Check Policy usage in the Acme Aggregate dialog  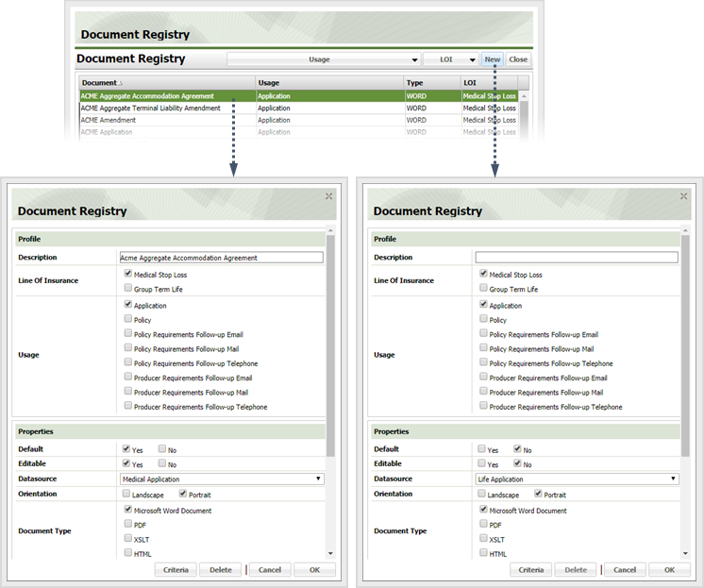tap(127, 320)
